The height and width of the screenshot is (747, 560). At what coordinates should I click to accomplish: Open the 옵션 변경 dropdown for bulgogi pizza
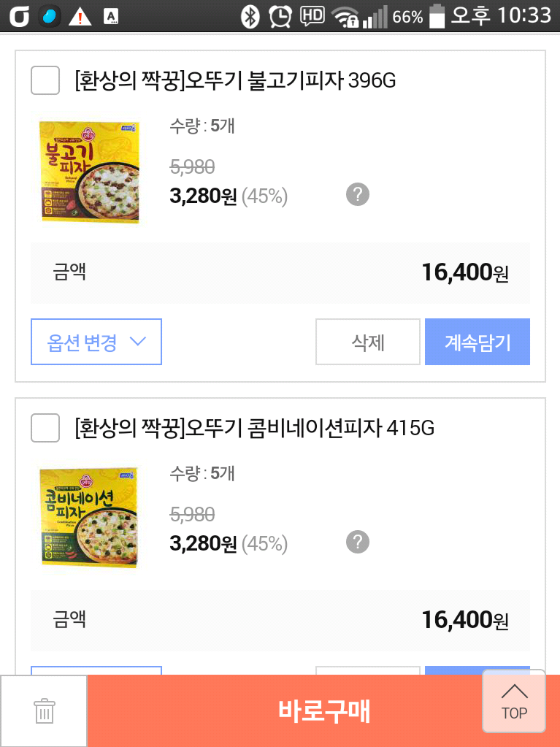[x=96, y=342]
